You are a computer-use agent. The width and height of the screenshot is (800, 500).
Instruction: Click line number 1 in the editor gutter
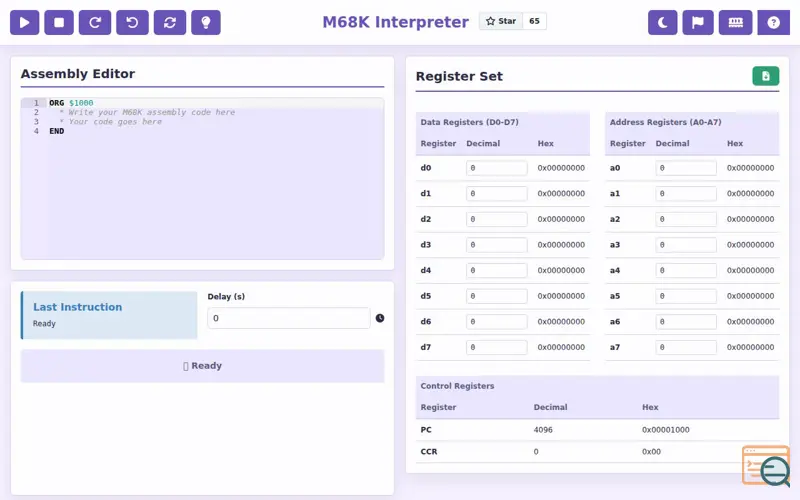tap(36, 103)
